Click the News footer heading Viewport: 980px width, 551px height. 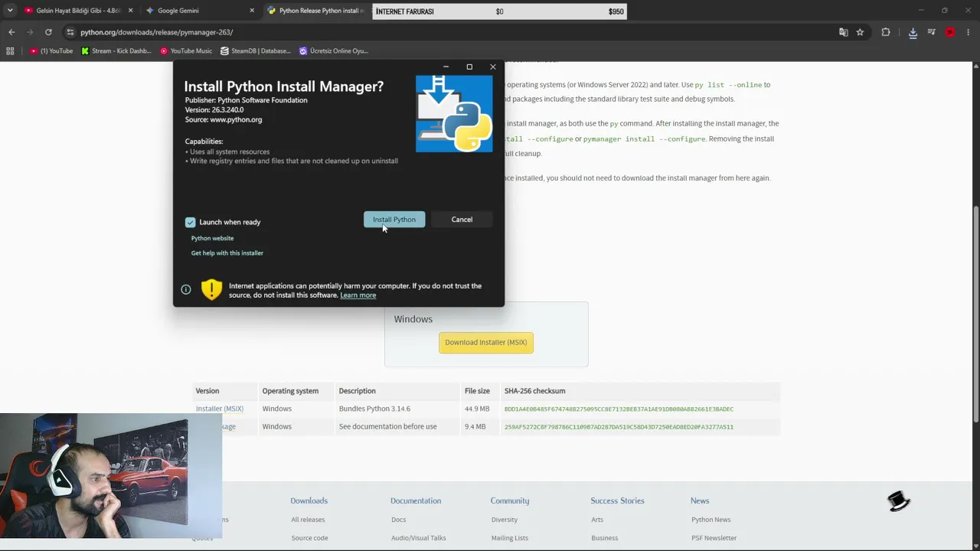coord(700,500)
